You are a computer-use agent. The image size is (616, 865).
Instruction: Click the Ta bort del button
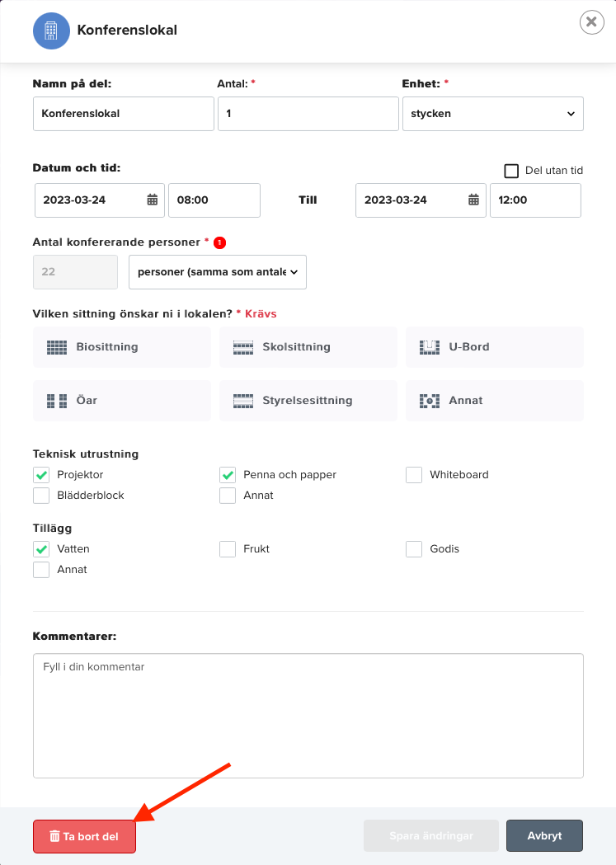84,836
